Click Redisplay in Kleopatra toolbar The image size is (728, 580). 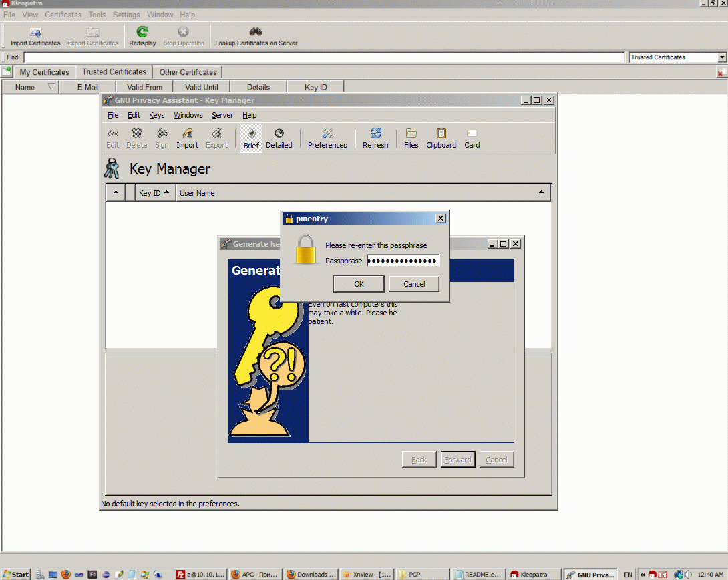tap(142, 36)
